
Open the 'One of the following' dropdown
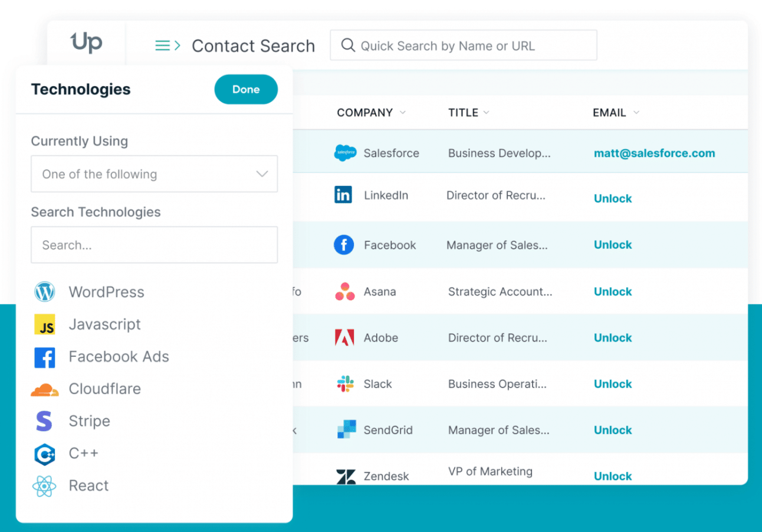[154, 174]
